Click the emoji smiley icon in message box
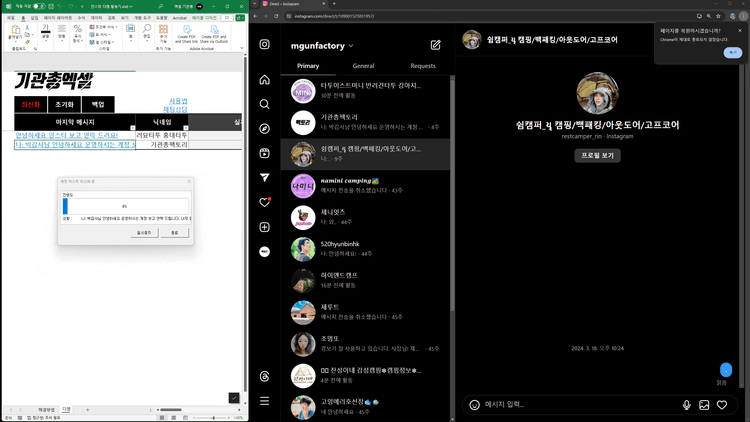 pyautogui.click(x=474, y=405)
